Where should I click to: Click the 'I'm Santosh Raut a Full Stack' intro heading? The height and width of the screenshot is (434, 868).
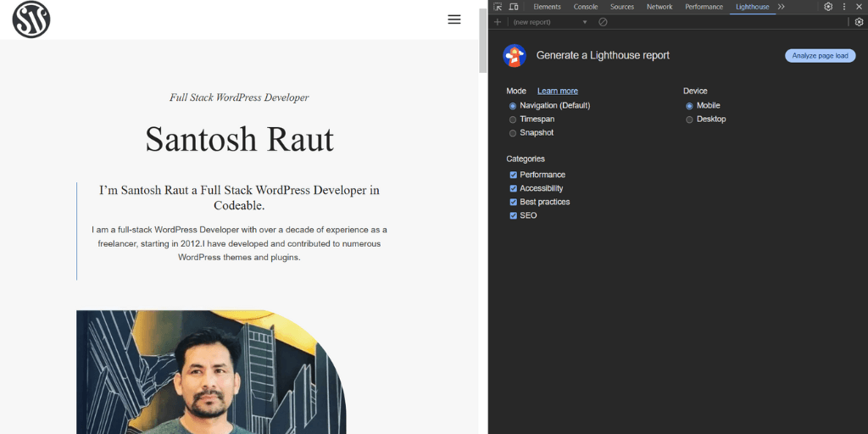pyautogui.click(x=239, y=198)
